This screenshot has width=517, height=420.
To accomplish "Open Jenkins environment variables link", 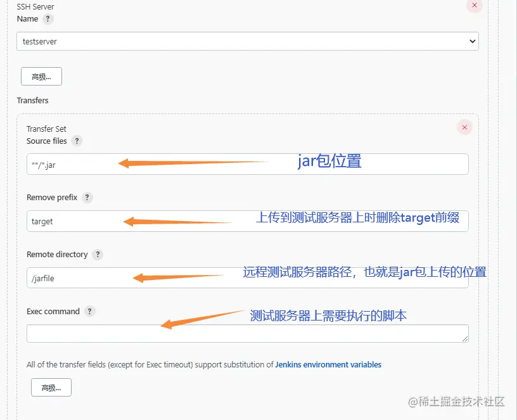I will 328,365.
